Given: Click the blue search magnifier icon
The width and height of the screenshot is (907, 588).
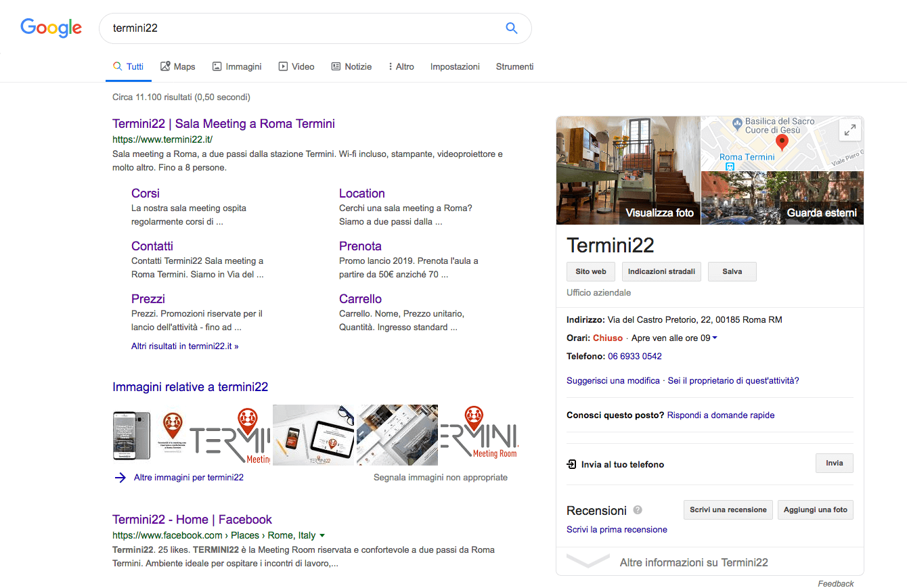Looking at the screenshot, I should point(512,28).
